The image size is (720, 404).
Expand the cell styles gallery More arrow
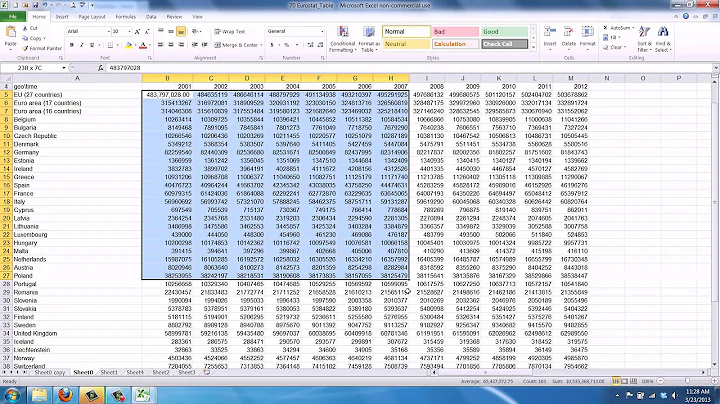(534, 47)
